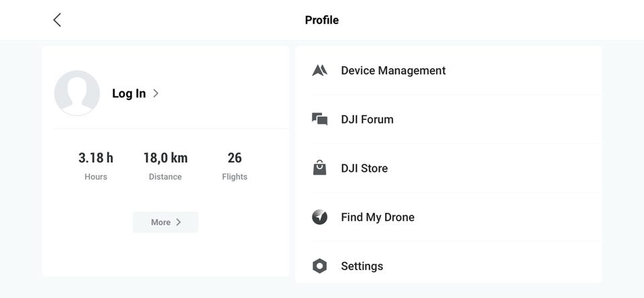
Task: Click the Distance label
Action: pyautogui.click(x=165, y=177)
